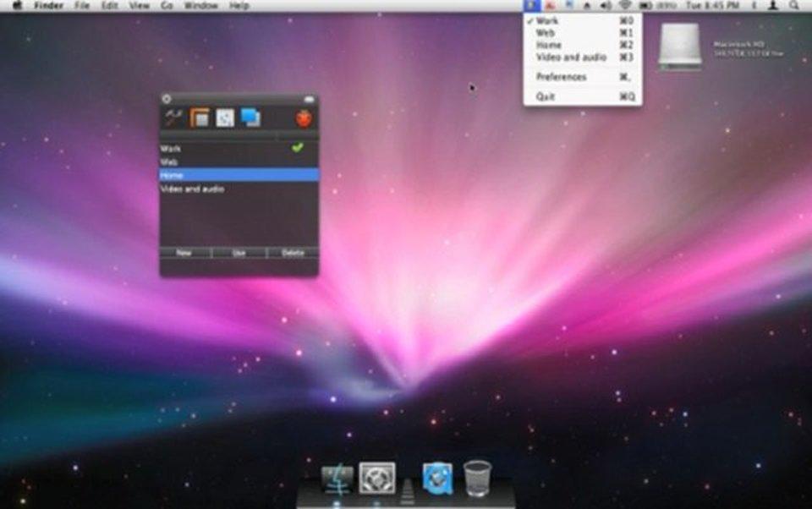The height and width of the screenshot is (509, 812).
Task: Choose Video and audio in the dropdown menu
Action: (x=571, y=57)
